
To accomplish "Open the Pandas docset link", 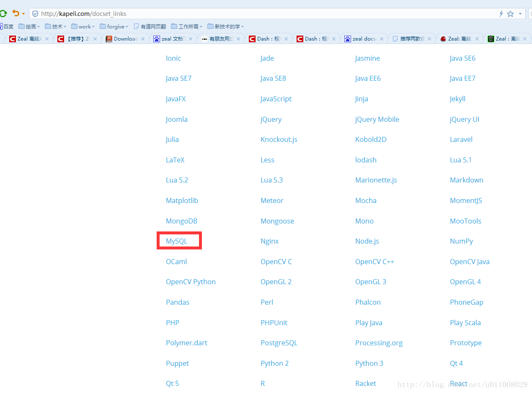I will coord(178,302).
